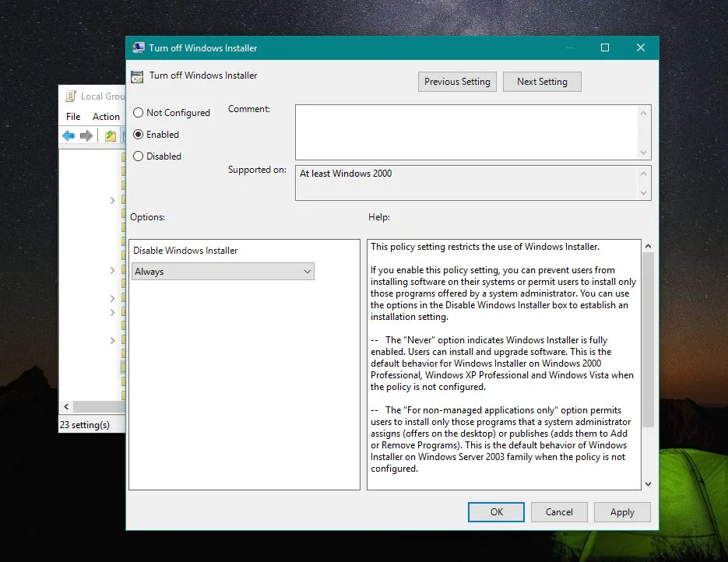Screen dimensions: 728x562
Task: Click the Apply button
Action: click(x=622, y=512)
